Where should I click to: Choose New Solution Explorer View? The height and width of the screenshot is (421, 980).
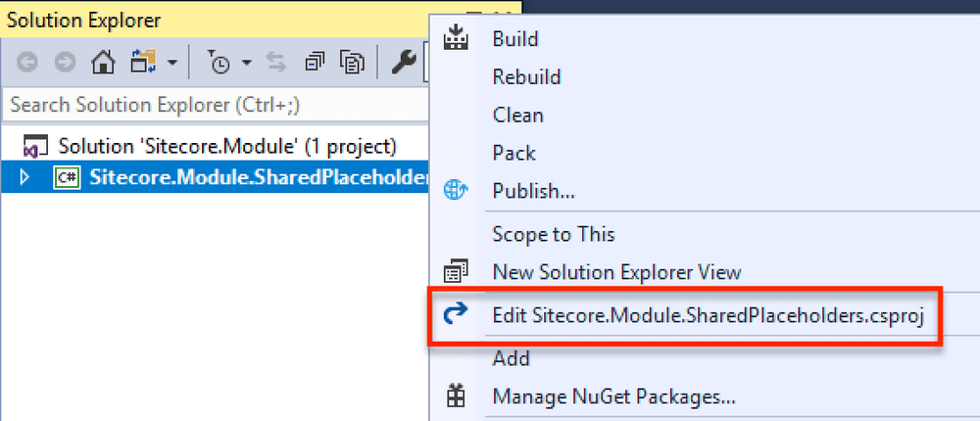[x=616, y=272]
